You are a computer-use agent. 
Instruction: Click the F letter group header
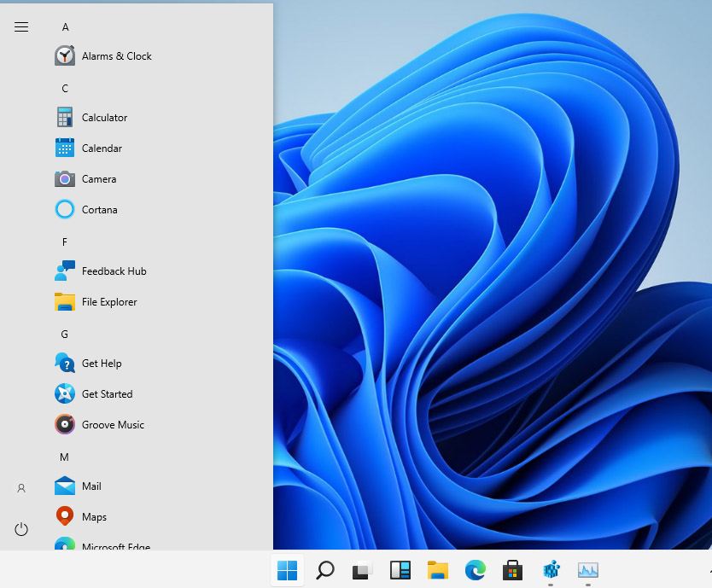tap(65, 242)
